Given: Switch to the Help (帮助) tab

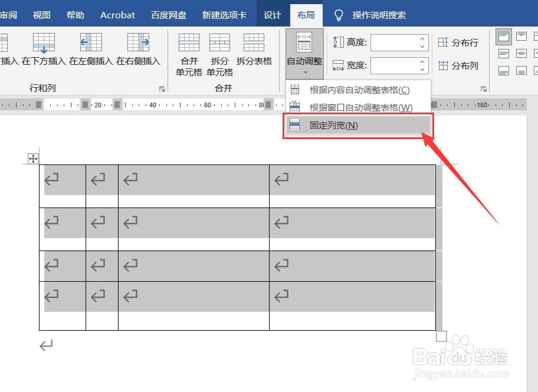Looking at the screenshot, I should (75, 15).
